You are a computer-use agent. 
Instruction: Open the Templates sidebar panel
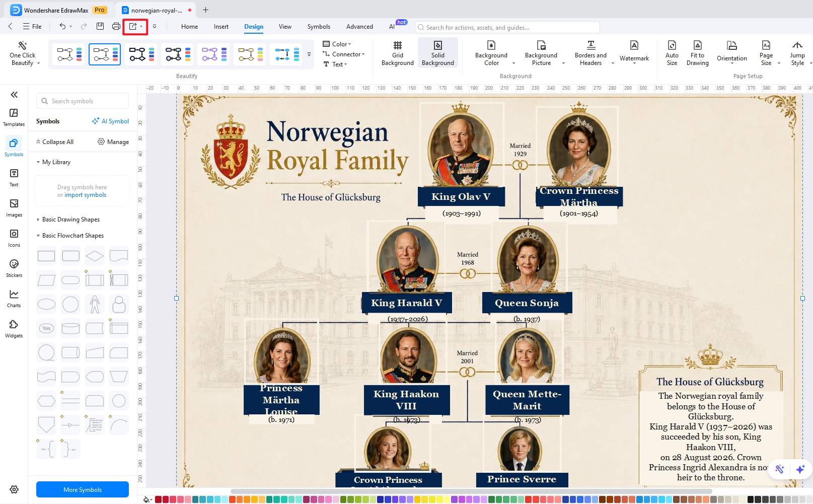point(14,117)
